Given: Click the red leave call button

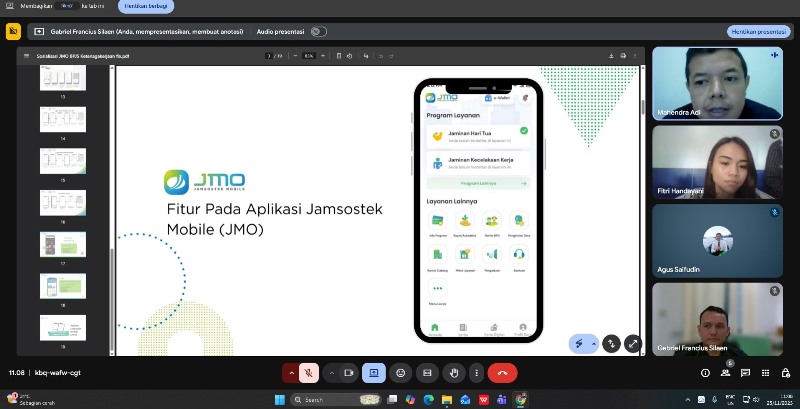Looking at the screenshot, I should (x=502, y=372).
